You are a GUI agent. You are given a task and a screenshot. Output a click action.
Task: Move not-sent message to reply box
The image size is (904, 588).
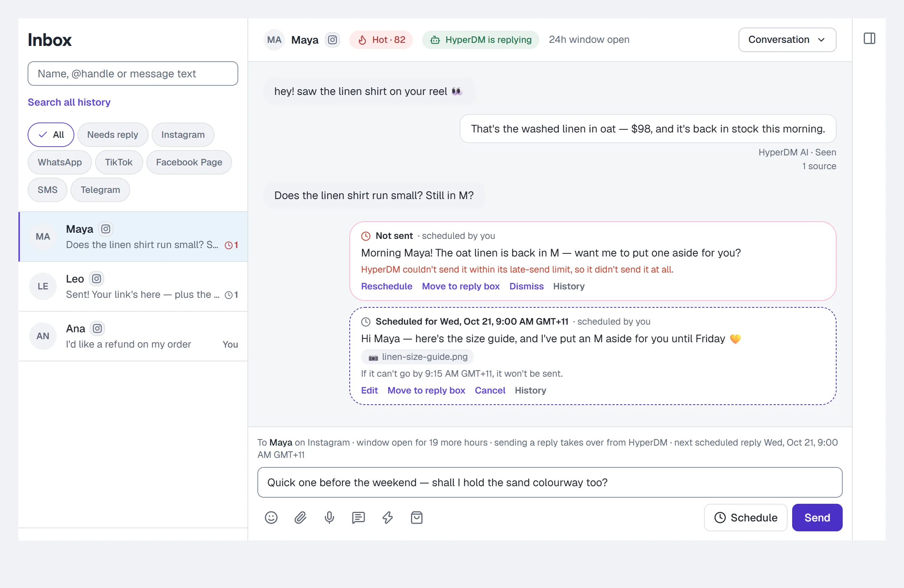tap(461, 286)
